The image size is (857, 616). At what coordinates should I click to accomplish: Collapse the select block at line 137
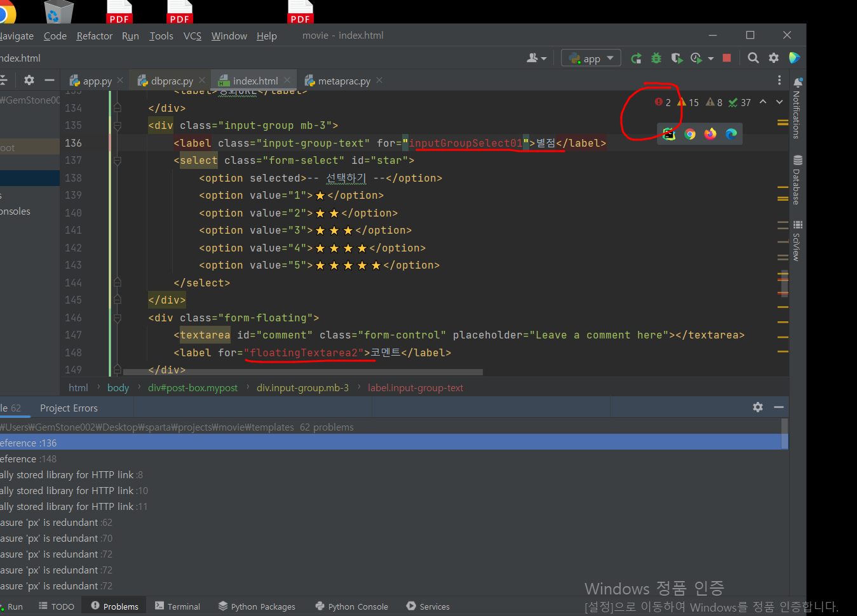tap(118, 161)
